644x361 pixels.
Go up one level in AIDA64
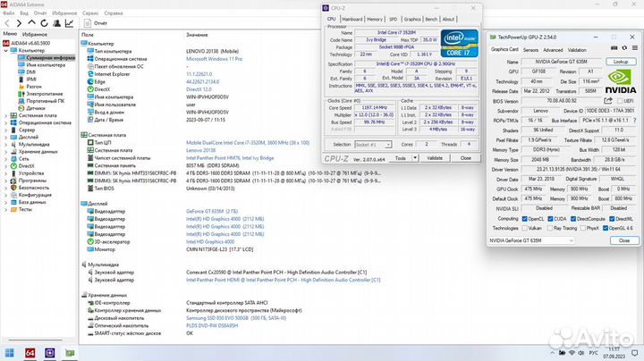(x=31, y=23)
